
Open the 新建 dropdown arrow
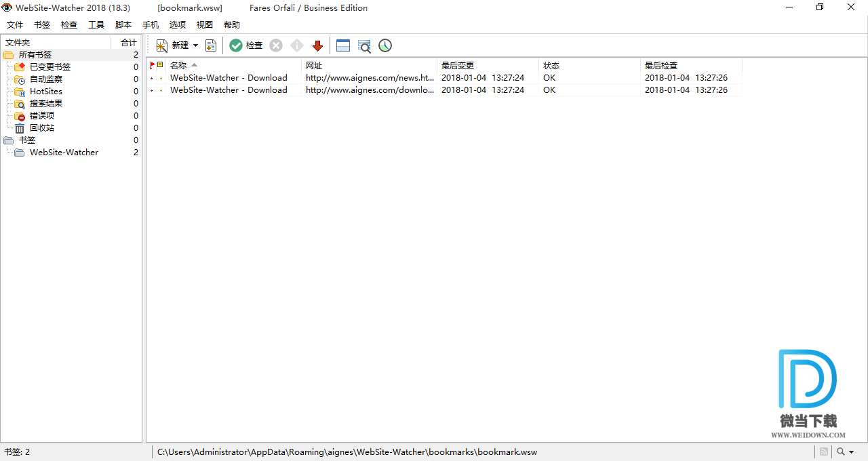click(x=195, y=45)
